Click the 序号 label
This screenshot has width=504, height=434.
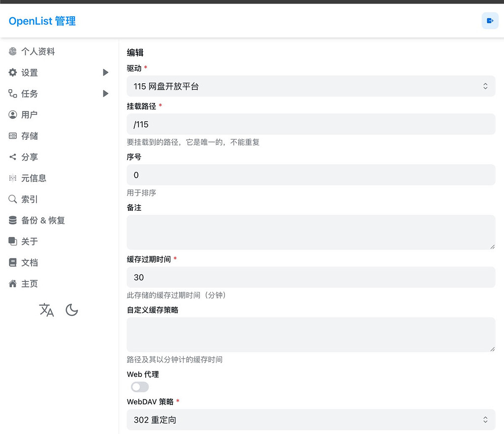click(x=134, y=157)
